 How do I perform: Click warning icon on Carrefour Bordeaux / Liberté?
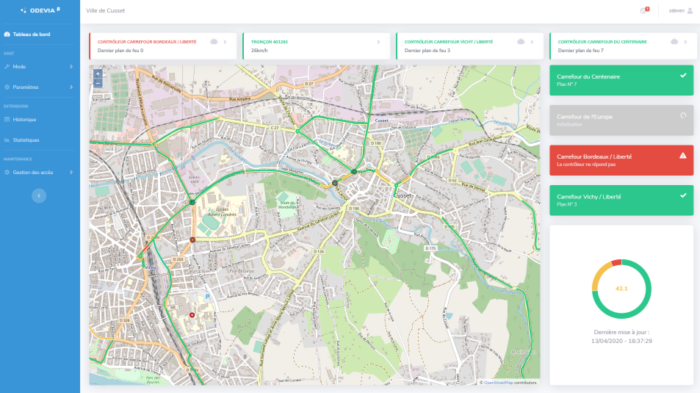click(x=683, y=155)
